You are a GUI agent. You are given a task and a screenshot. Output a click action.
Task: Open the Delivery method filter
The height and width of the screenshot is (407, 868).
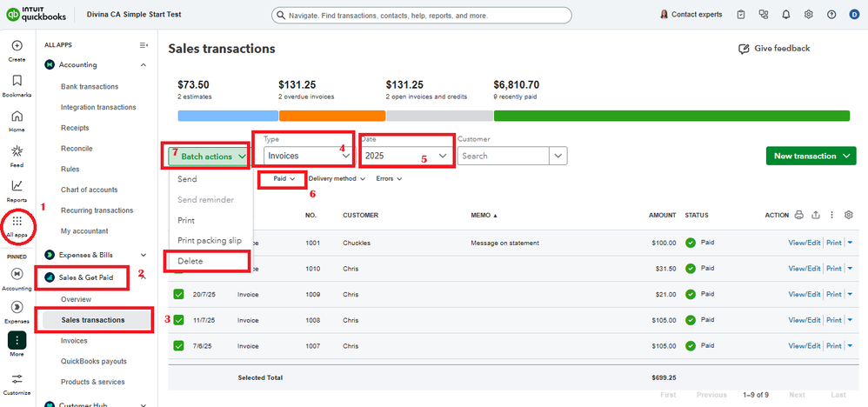tap(337, 179)
